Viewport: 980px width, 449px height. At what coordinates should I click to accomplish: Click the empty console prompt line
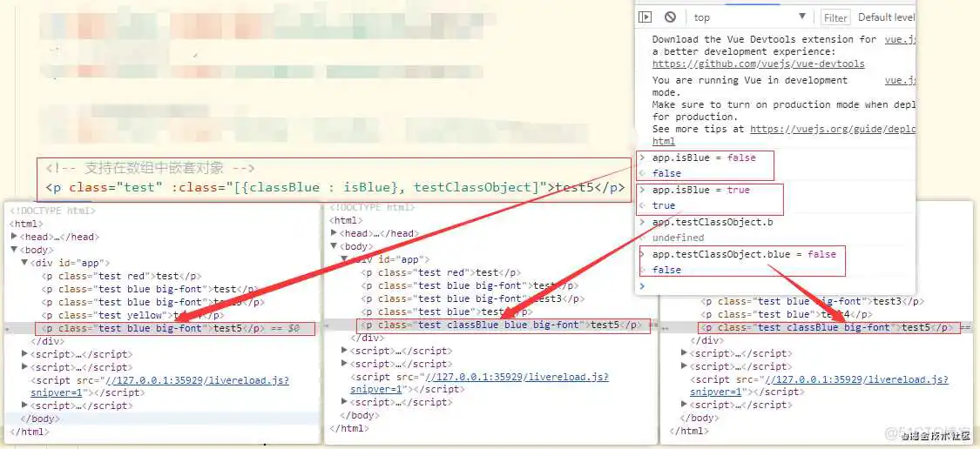tap(775, 286)
